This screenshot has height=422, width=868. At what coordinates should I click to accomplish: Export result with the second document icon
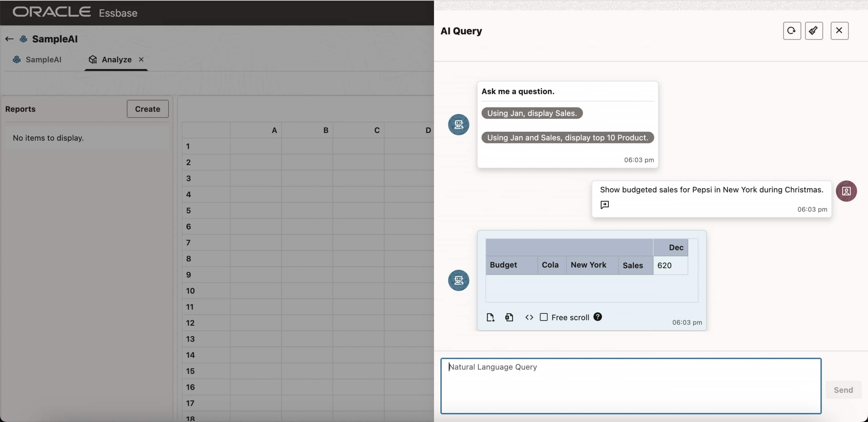point(509,317)
